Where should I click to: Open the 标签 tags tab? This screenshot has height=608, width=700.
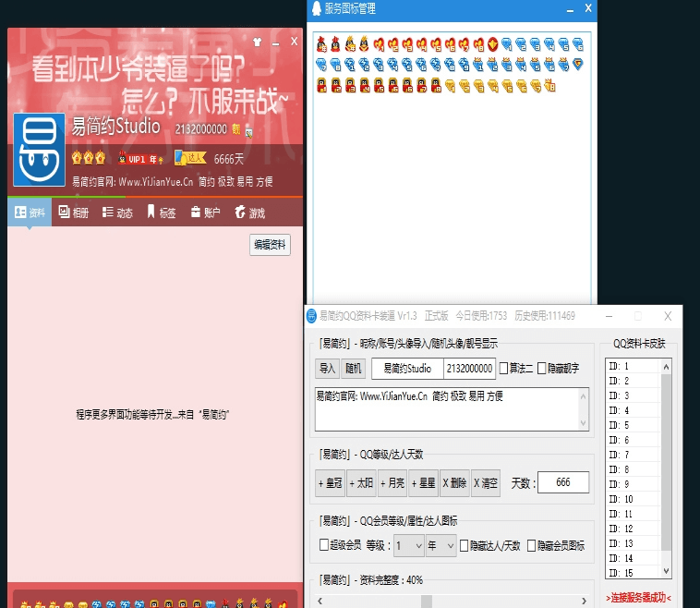point(161,213)
